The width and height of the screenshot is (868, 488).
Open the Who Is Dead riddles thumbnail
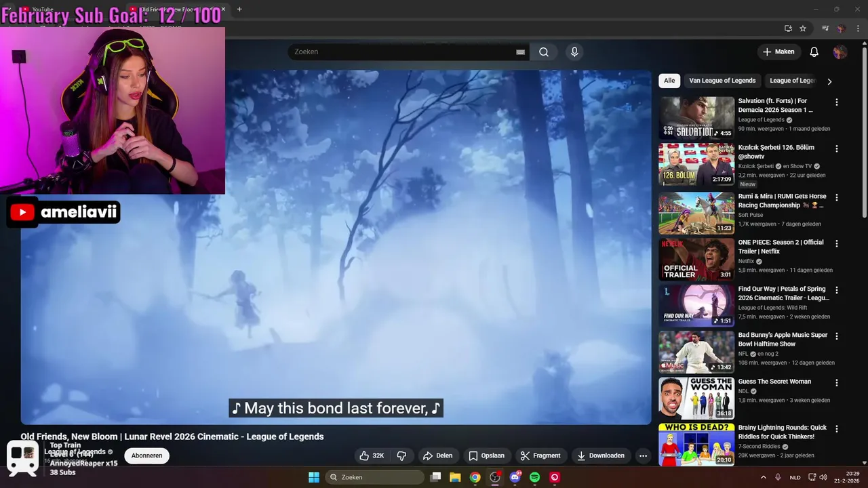point(696,445)
